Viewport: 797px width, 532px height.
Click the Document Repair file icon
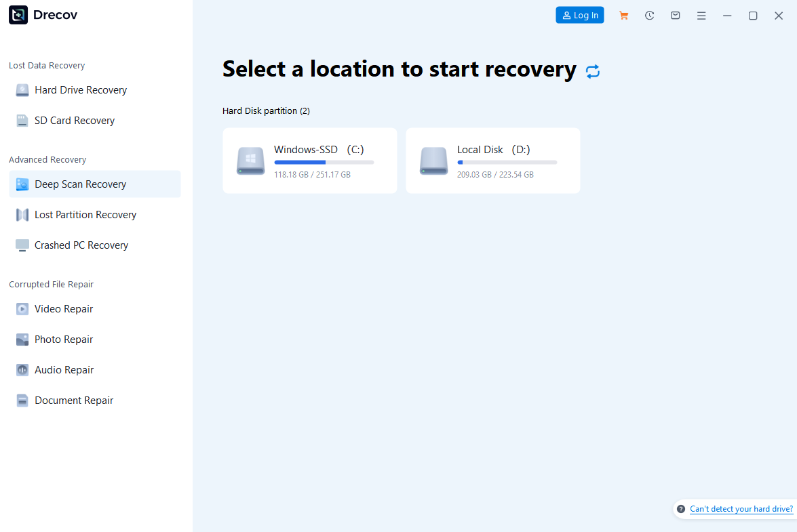coord(22,400)
